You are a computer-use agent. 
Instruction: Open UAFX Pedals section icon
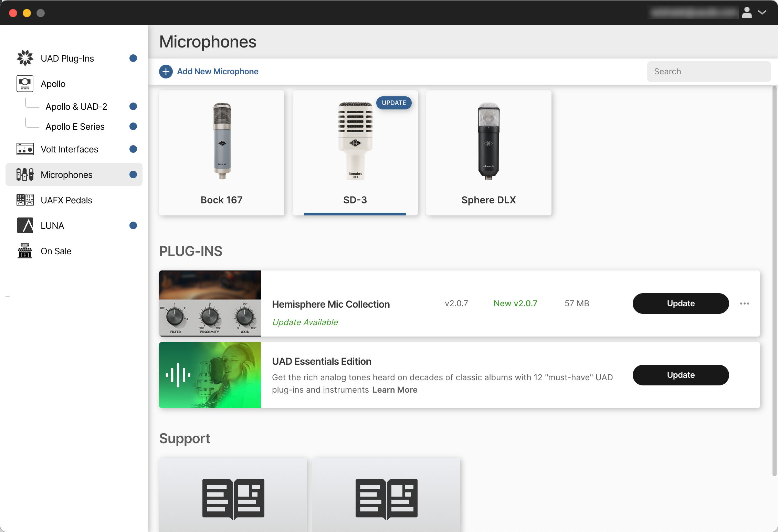pyautogui.click(x=24, y=200)
